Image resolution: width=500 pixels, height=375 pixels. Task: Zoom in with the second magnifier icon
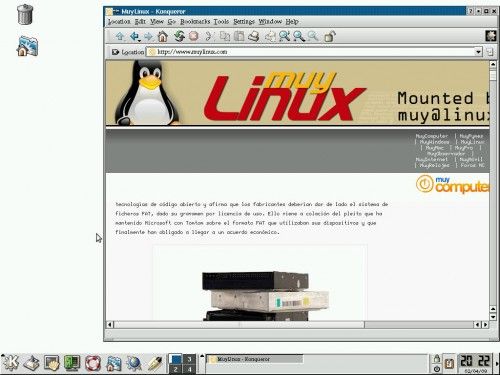click(x=299, y=36)
